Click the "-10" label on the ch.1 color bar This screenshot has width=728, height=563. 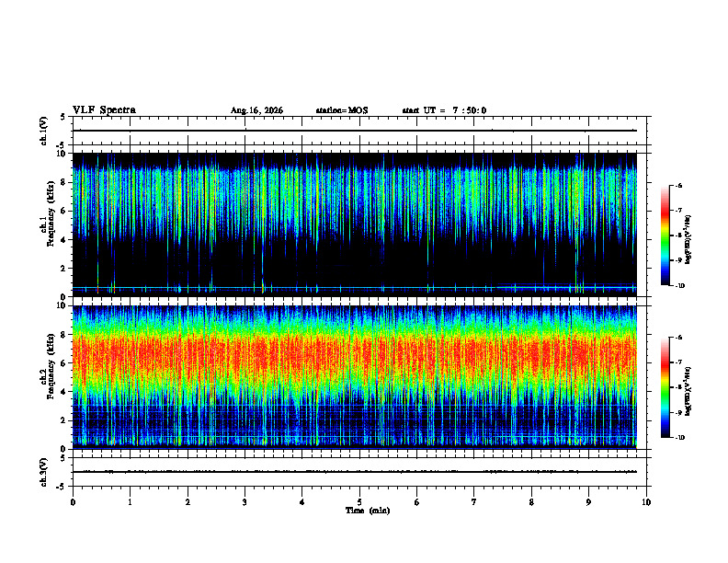pos(679,286)
